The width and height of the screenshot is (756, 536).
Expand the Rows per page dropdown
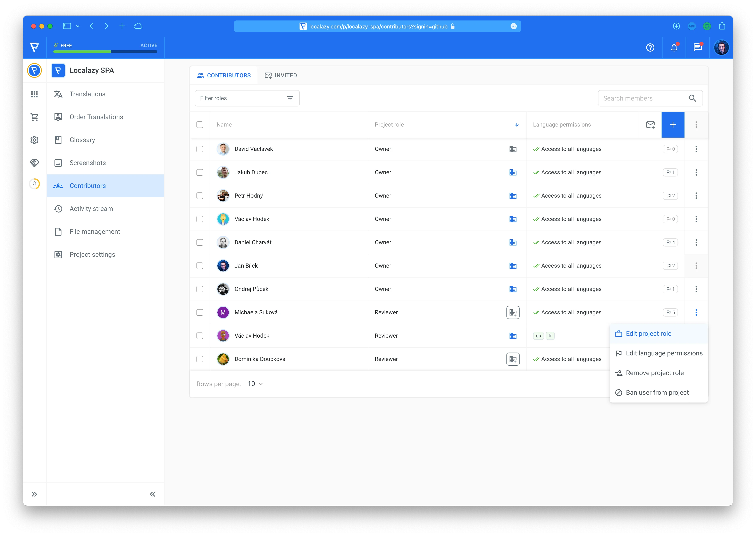[x=255, y=384]
